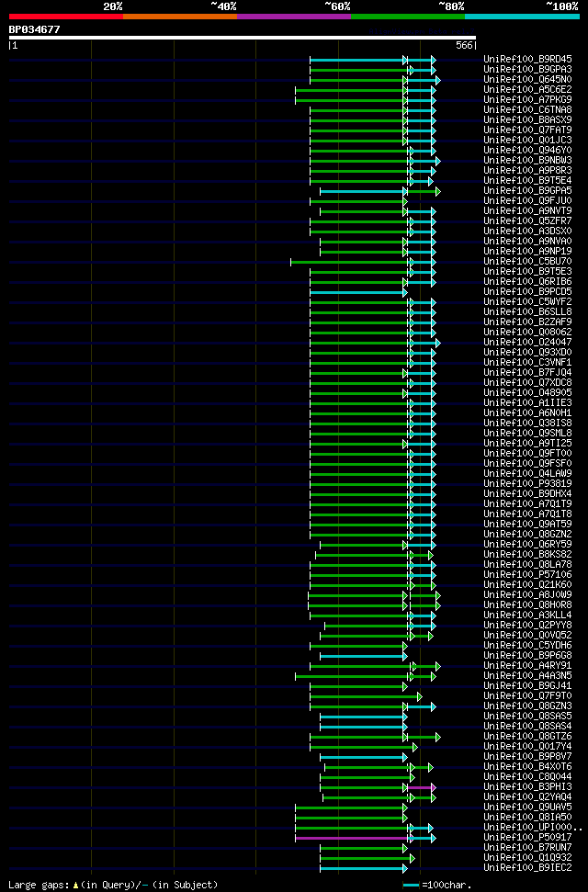Open hit UniRef100_C6TNA8
The width and height of the screenshot is (588, 892).
[527, 110]
